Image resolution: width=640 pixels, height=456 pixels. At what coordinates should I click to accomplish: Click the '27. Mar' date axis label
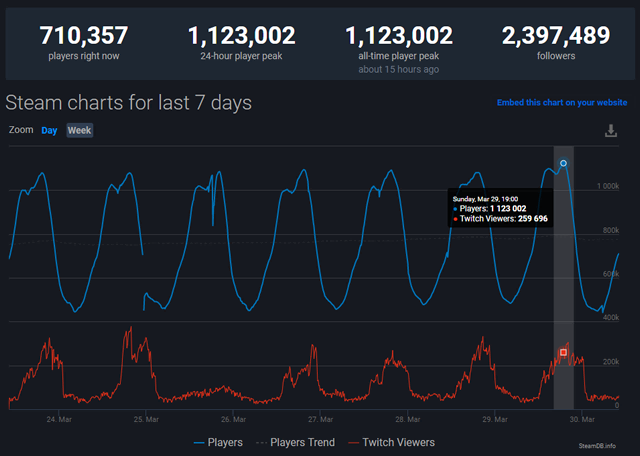(320, 420)
